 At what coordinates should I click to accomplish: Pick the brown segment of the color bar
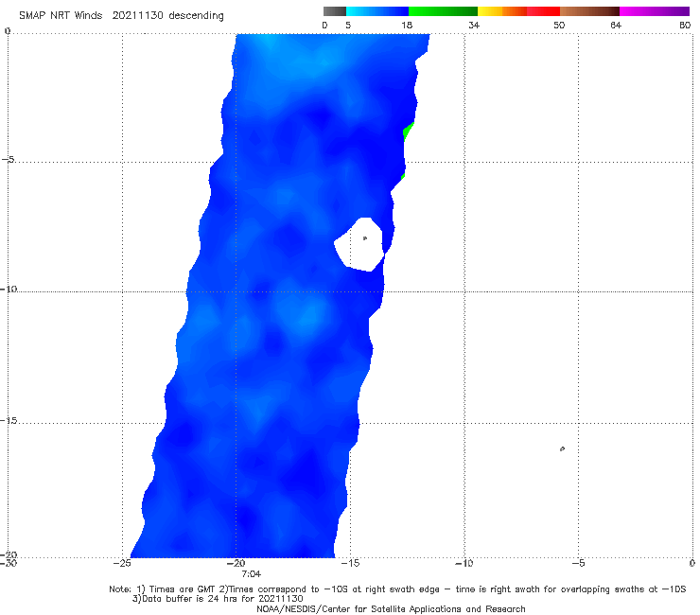click(589, 11)
